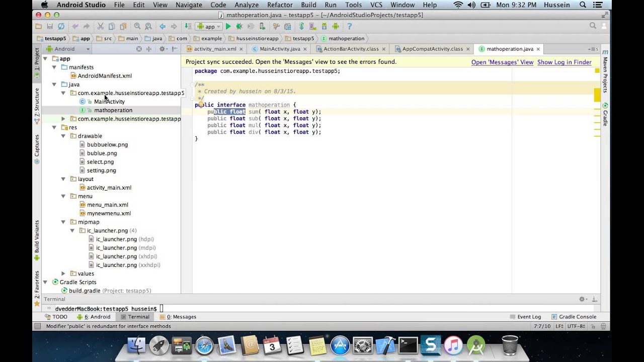Click the Undo toolbar arrow
The height and width of the screenshot is (362, 644).
pyautogui.click(x=75, y=26)
